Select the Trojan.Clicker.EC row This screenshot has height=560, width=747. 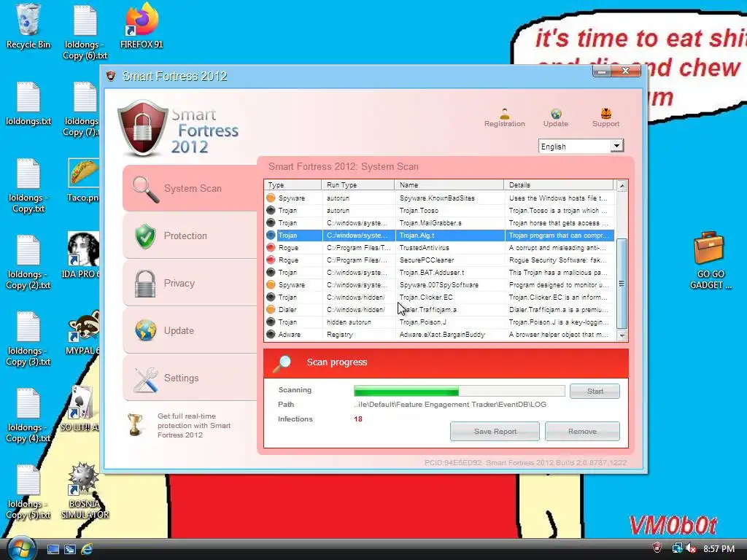point(439,297)
